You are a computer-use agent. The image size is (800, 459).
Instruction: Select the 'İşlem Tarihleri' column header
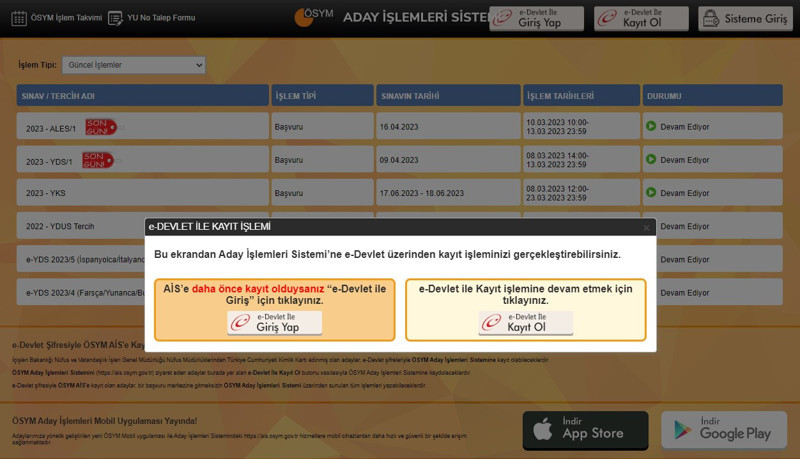[x=580, y=95]
